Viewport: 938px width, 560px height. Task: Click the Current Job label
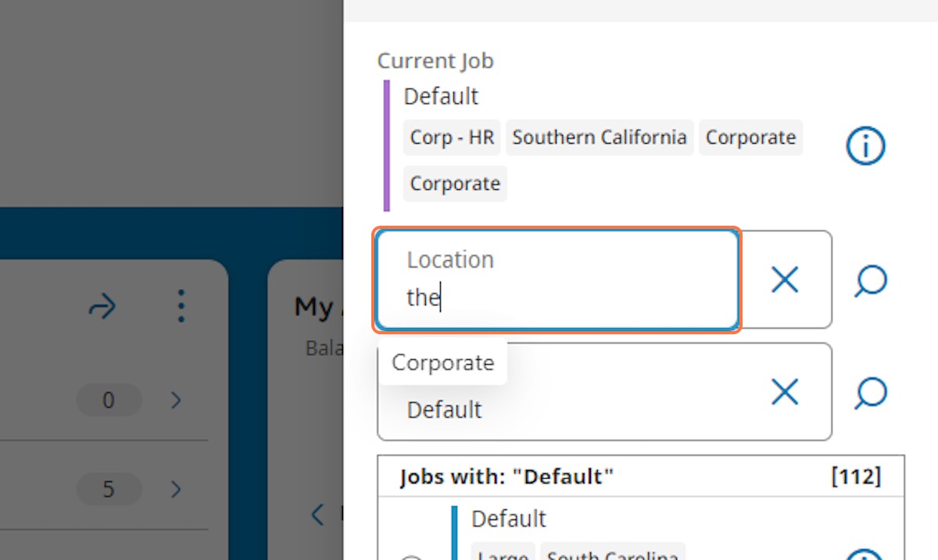coord(435,61)
